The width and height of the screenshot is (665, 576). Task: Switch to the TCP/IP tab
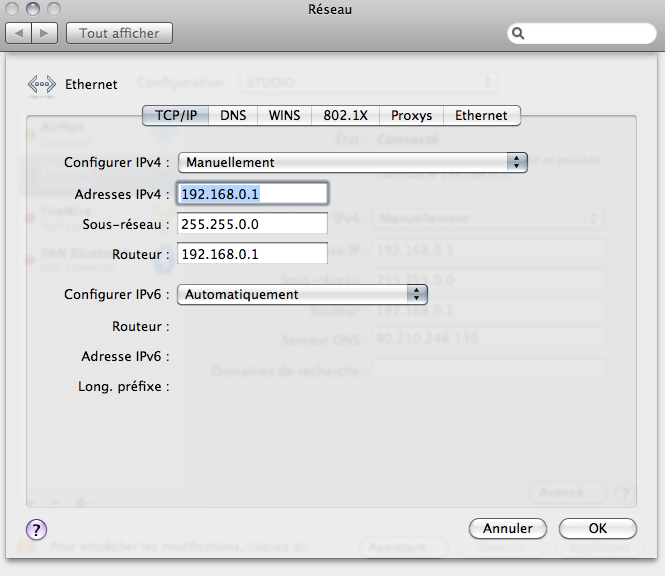(176, 115)
